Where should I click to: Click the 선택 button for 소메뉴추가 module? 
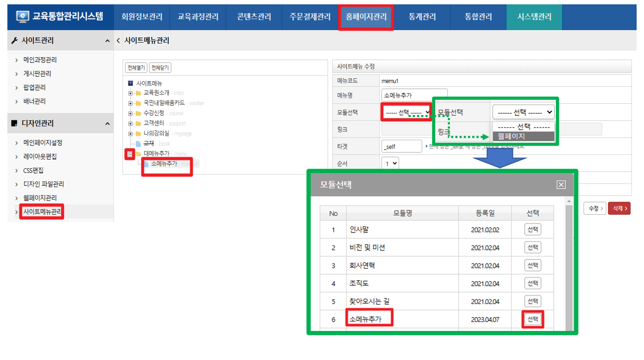click(532, 319)
